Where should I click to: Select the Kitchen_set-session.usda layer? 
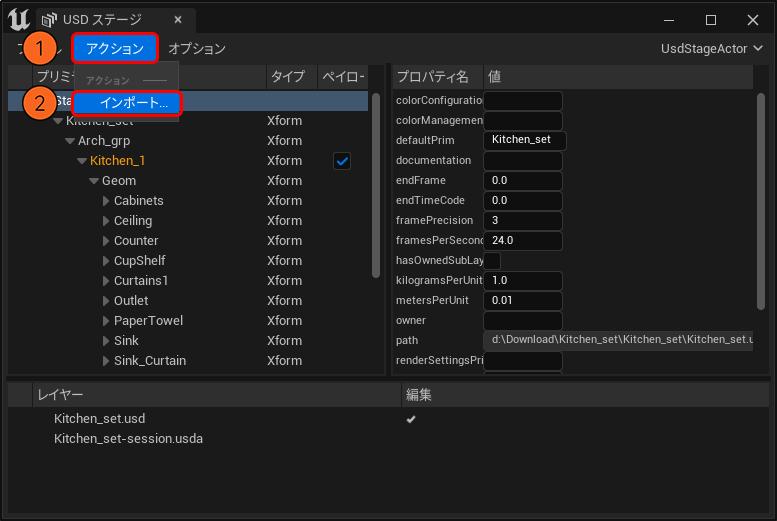click(x=128, y=438)
